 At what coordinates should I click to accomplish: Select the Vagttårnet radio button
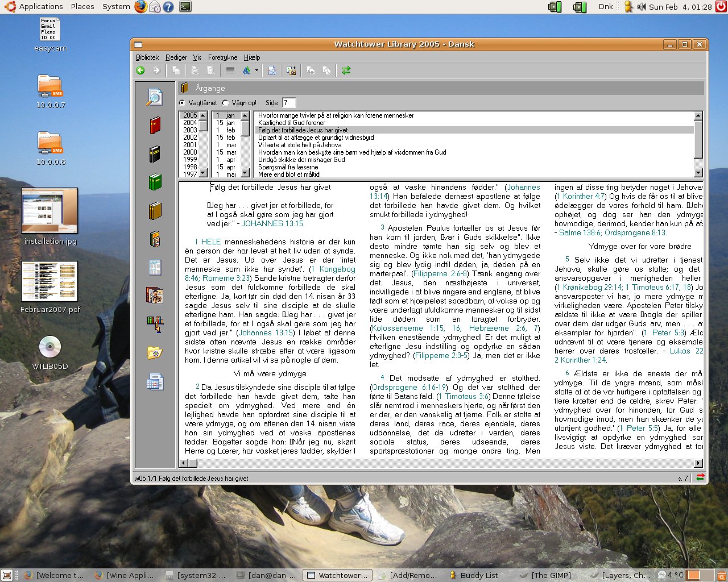[x=182, y=103]
